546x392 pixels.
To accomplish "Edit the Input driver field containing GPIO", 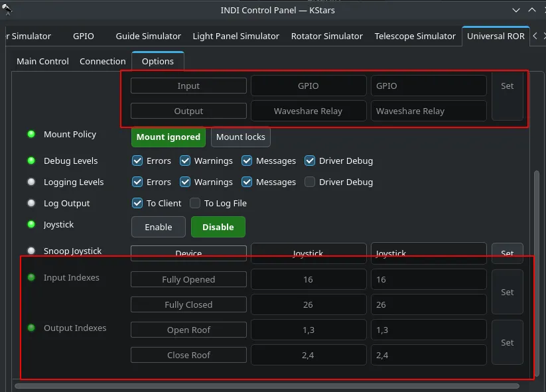I will (x=429, y=86).
